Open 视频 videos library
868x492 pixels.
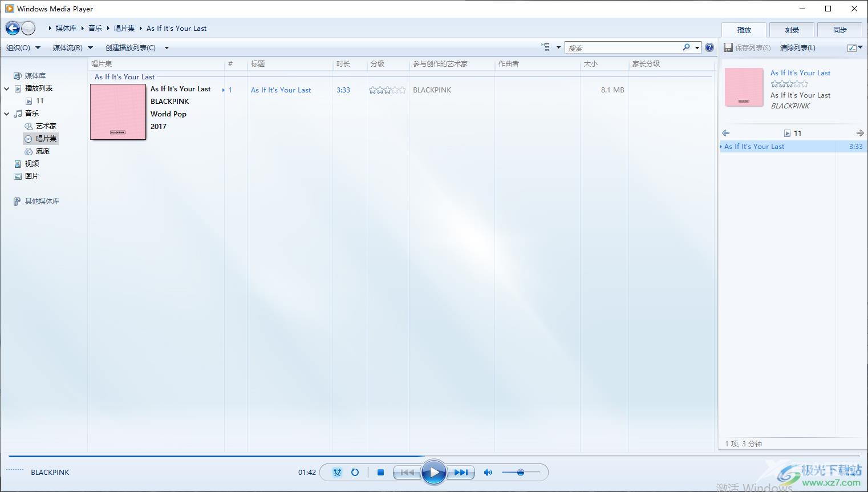pyautogui.click(x=31, y=163)
